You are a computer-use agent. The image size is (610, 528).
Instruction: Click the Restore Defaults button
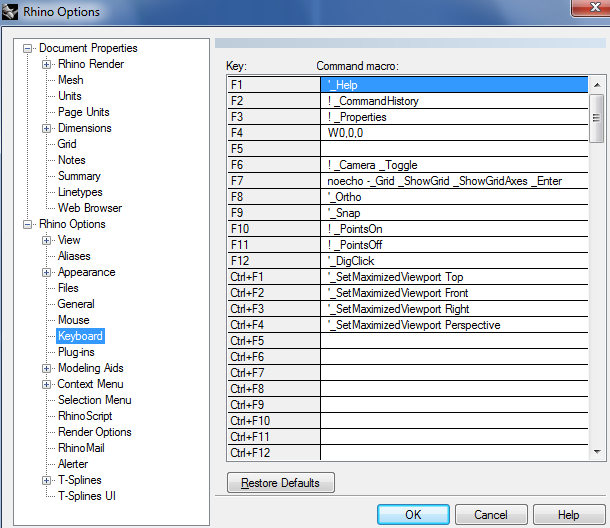(280, 483)
